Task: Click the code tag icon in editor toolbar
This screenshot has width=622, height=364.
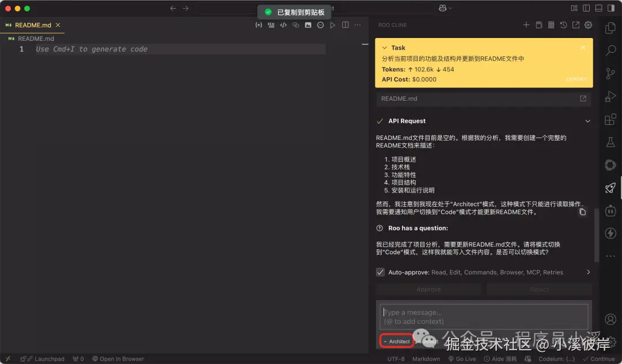Action: click(x=283, y=25)
